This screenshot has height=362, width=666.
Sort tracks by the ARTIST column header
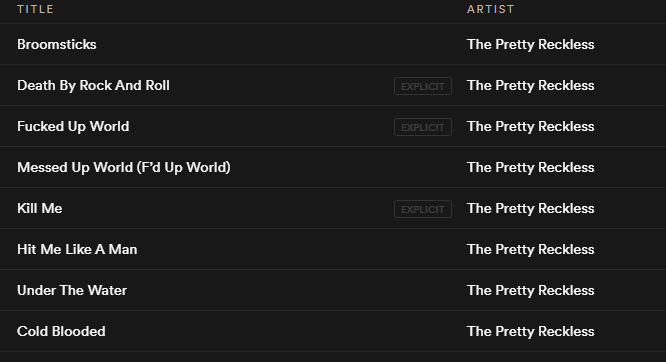491,9
